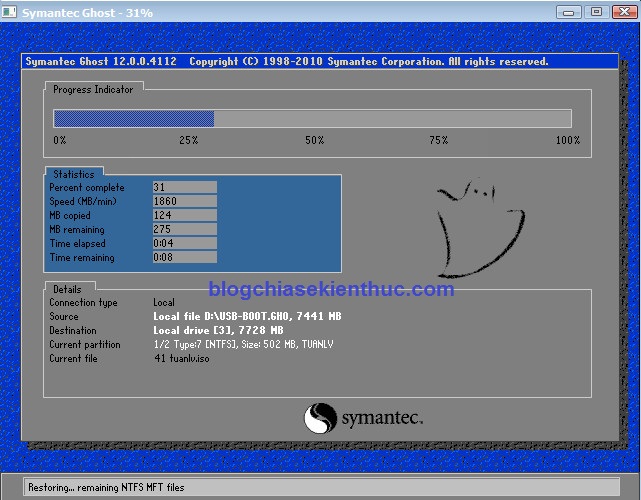Select the MB copied value 124
The width and height of the screenshot is (641, 500).
point(185,215)
